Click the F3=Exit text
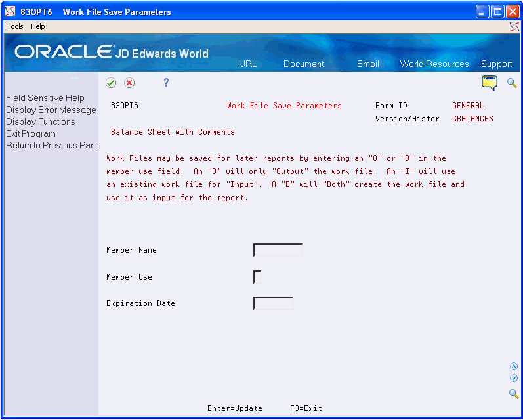523x420 pixels. pyautogui.click(x=306, y=408)
